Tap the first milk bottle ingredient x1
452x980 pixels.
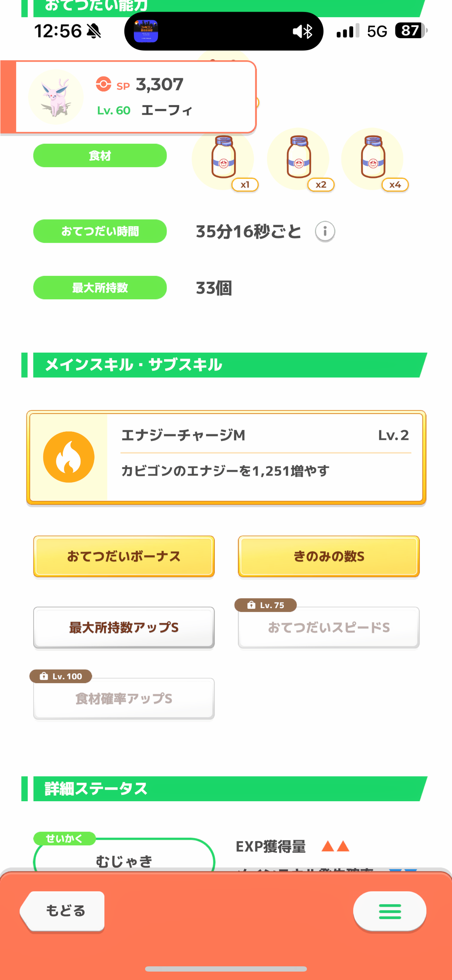tap(223, 159)
